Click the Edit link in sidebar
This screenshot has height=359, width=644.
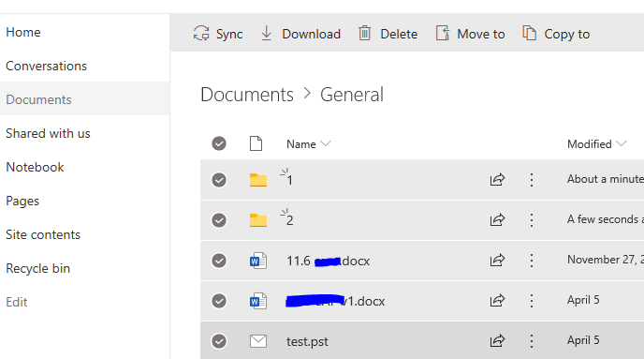17,302
